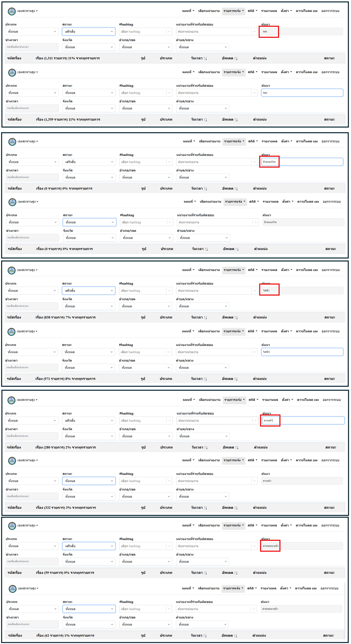
Task: Click header text เรื่อง (59 รายการ) 0% จากทุกรายการ
Action: [x=65, y=572]
